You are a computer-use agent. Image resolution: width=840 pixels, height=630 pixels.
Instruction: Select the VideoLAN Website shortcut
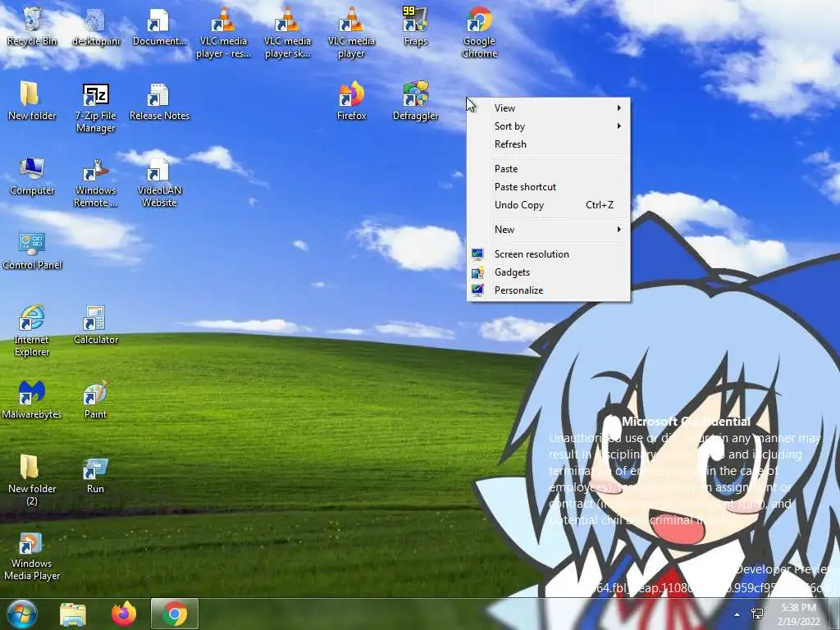click(x=159, y=183)
